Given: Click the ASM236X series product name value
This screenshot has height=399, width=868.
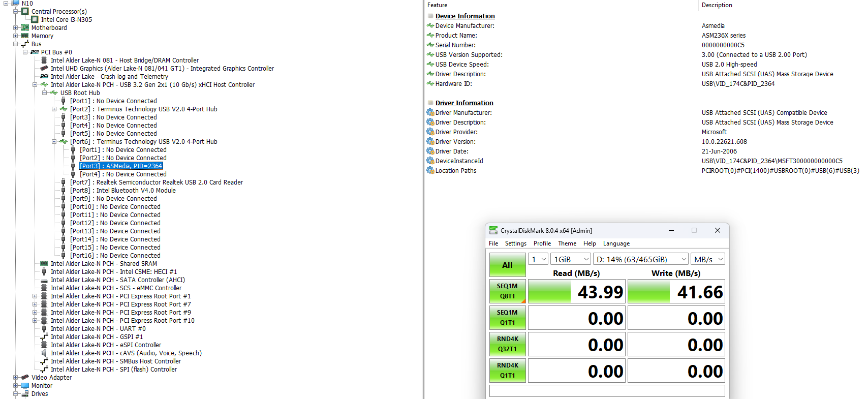Looking at the screenshot, I should pyautogui.click(x=724, y=35).
